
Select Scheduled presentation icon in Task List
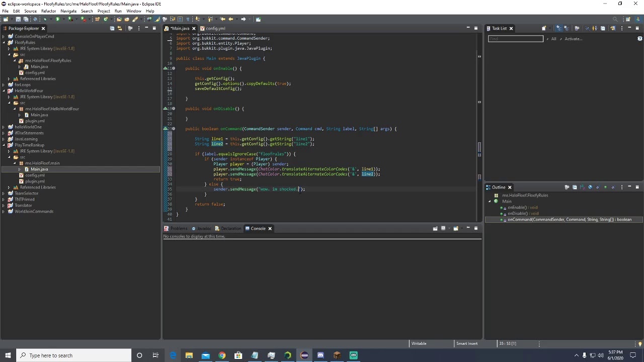(567, 28)
